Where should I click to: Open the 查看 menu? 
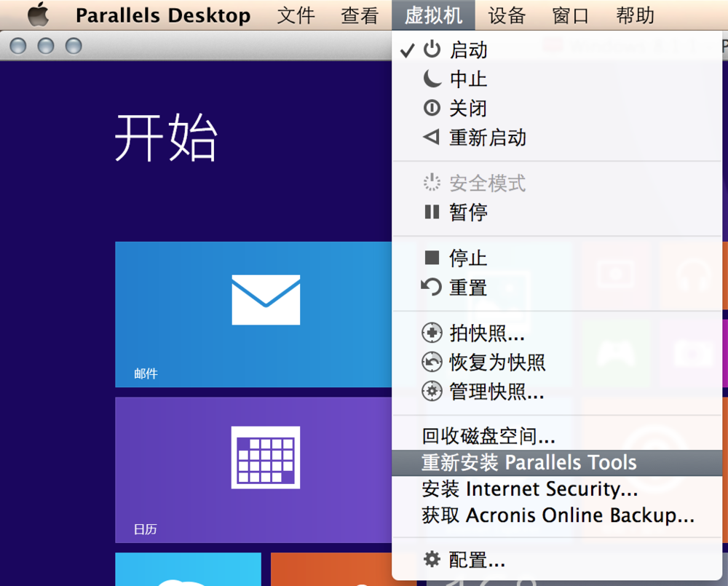pyautogui.click(x=360, y=15)
